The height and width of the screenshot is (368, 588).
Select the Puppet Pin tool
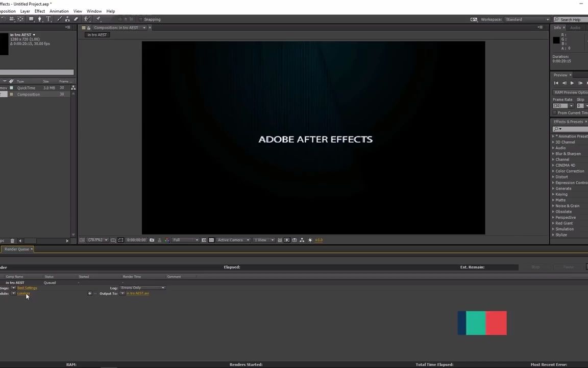(98, 19)
